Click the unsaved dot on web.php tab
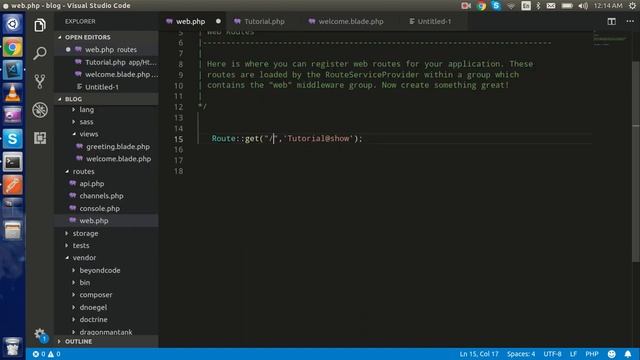640x360 pixels. pos(218,21)
